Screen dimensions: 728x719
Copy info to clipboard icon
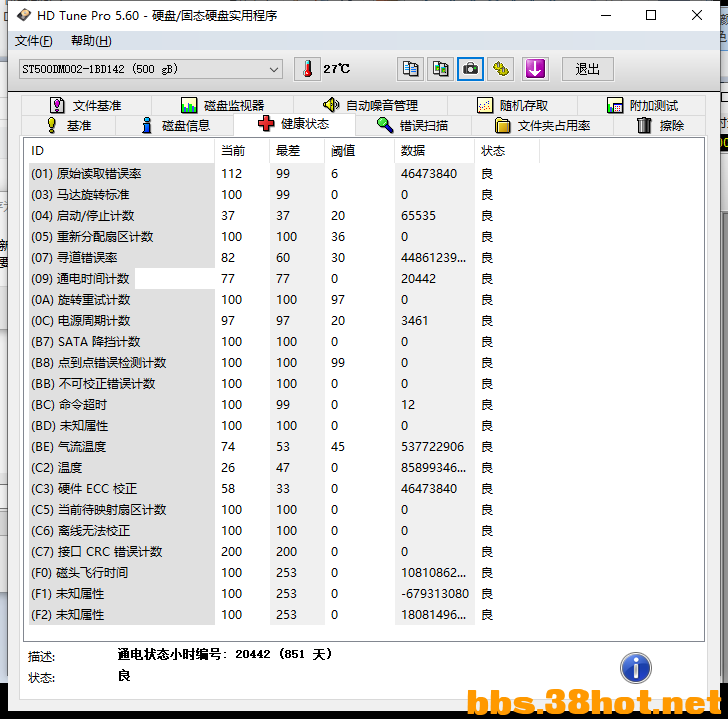coord(410,69)
